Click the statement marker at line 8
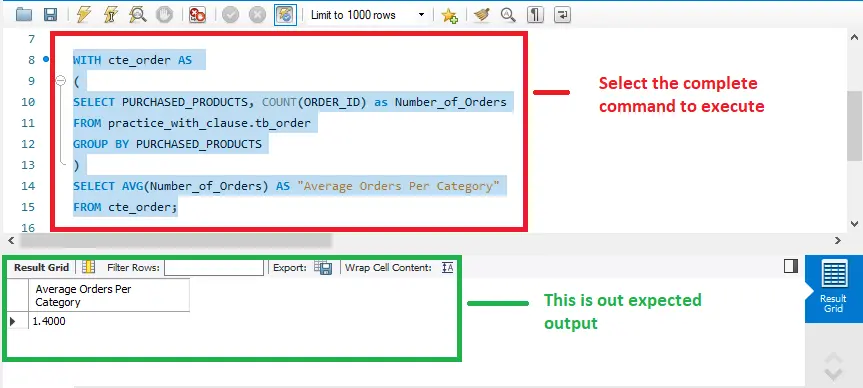Image resolution: width=863 pixels, height=388 pixels. tap(46, 59)
